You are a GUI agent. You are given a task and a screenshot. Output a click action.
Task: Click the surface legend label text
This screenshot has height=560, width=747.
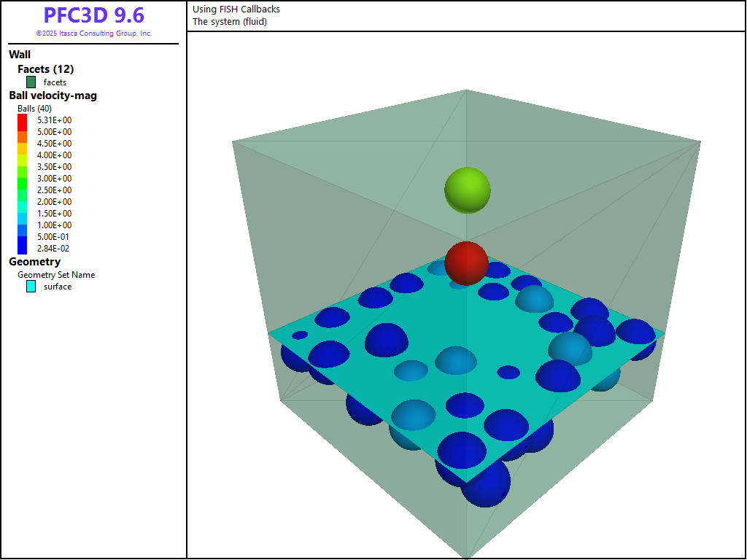point(58,287)
